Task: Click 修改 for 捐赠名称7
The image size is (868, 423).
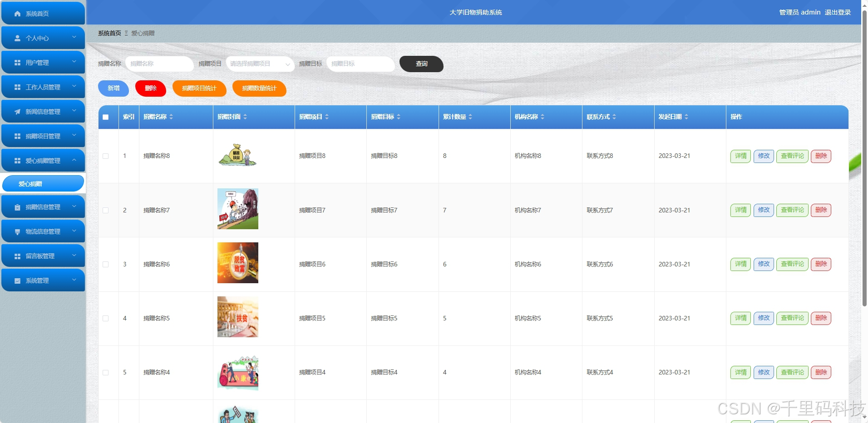Action: (764, 210)
